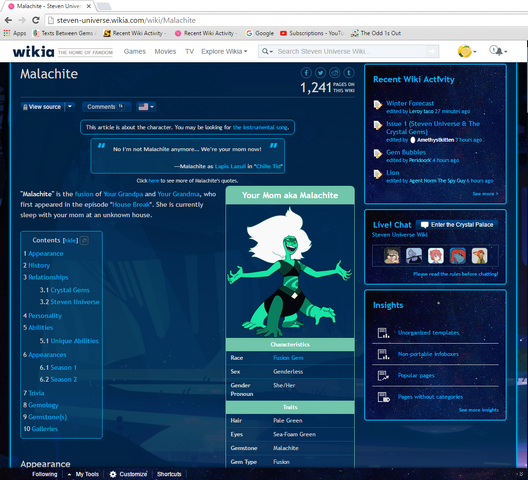The width and height of the screenshot is (528, 480).
Task: Click Malachite infobox image
Action: (x=290, y=271)
